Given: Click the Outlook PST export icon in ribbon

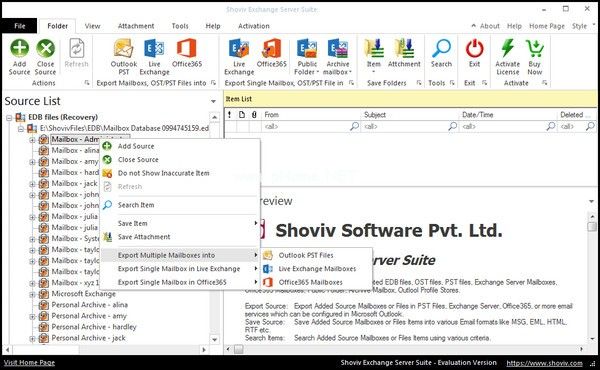Looking at the screenshot, I should [124, 49].
